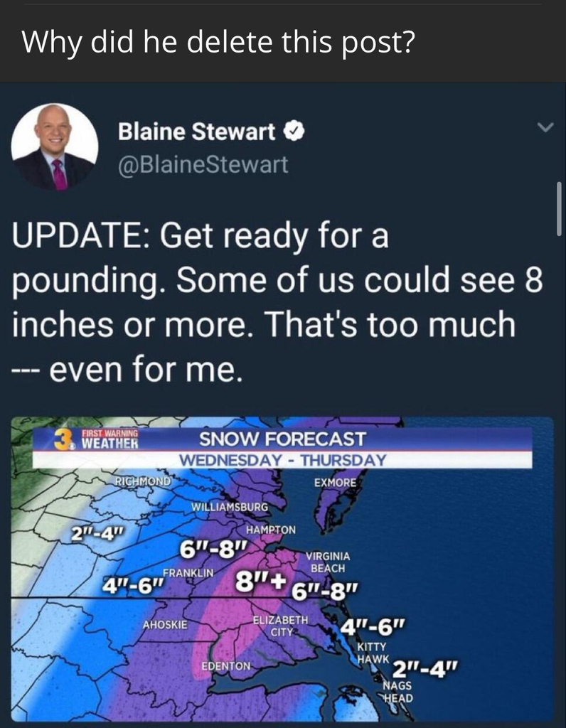Select the Richmond city label on the map

pyautogui.click(x=144, y=481)
